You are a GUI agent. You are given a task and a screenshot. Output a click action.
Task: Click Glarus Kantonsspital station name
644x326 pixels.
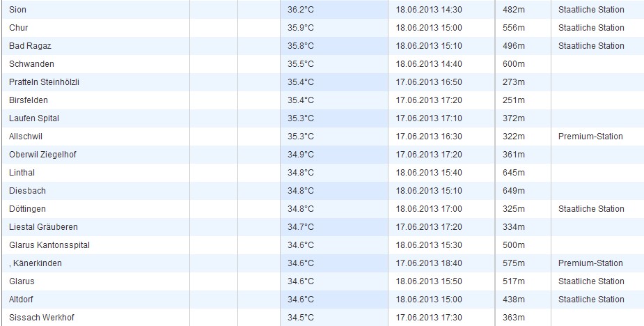49,245
